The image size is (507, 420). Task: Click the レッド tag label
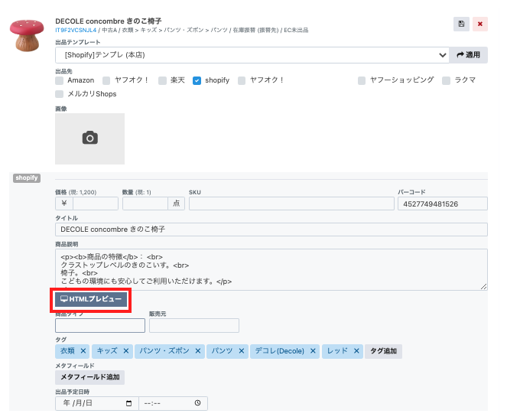pos(337,351)
